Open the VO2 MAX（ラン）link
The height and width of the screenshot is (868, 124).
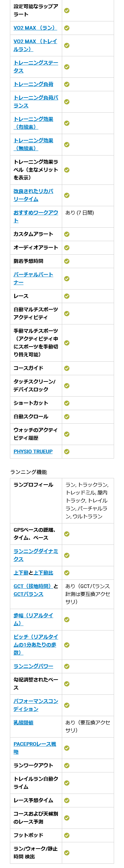click(x=35, y=28)
